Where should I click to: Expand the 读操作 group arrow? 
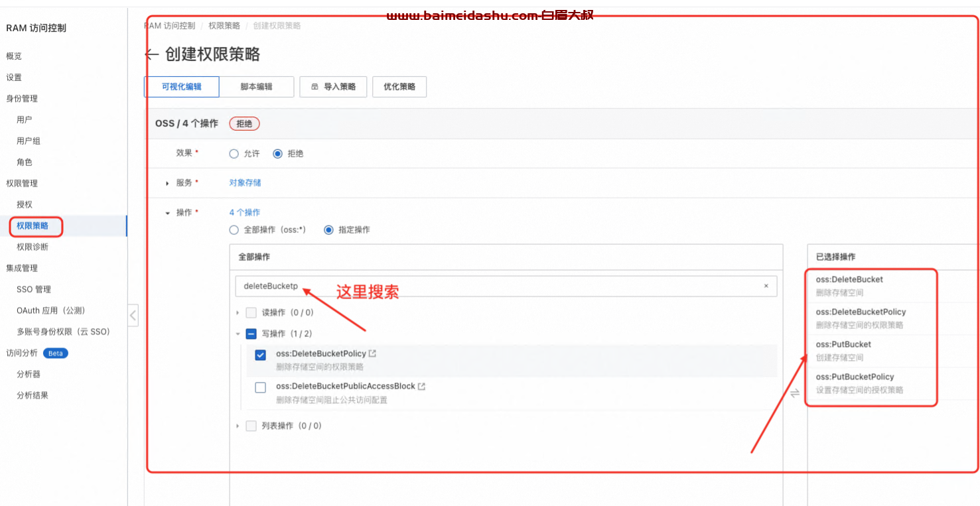click(238, 312)
